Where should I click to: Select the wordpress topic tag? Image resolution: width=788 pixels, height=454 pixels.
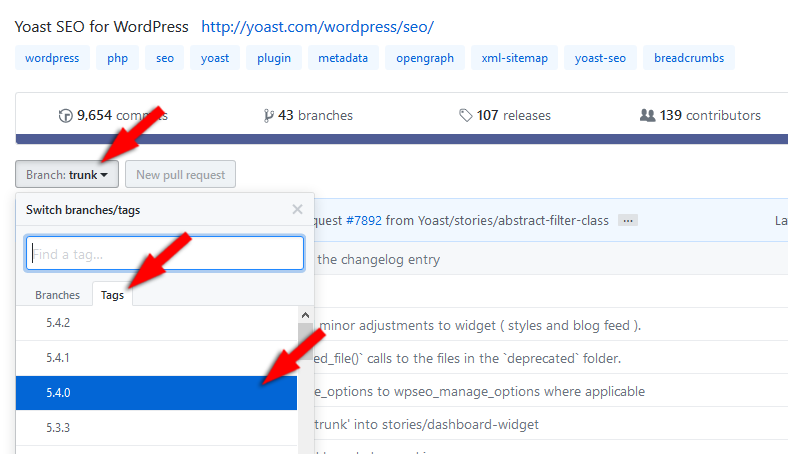point(52,58)
